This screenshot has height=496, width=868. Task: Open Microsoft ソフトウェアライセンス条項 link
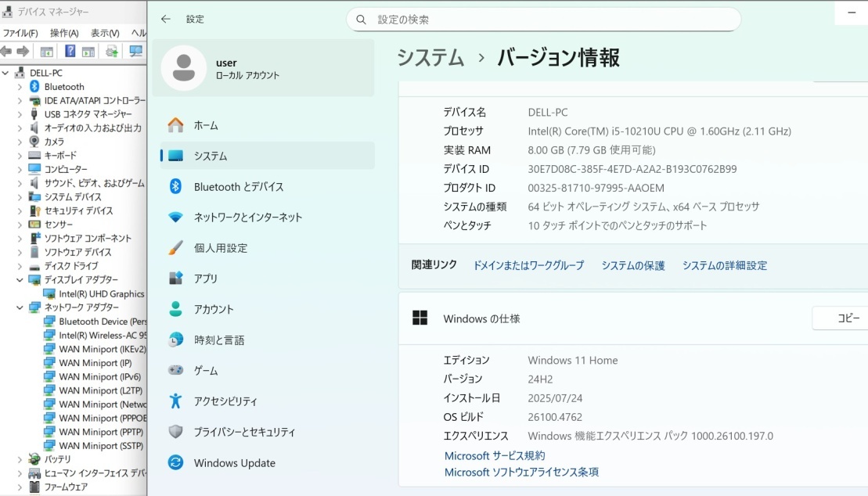tap(521, 473)
